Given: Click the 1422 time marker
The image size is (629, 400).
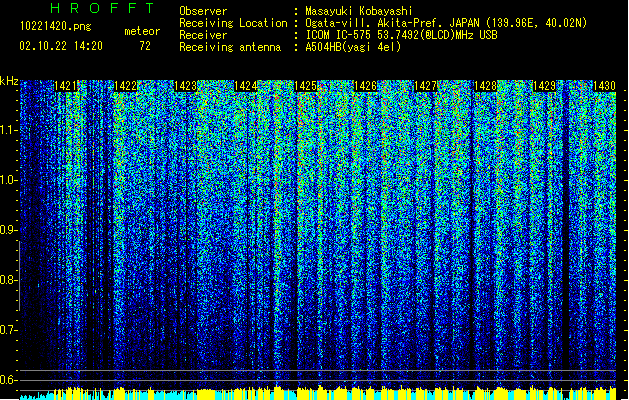Looking at the screenshot, I should click(x=126, y=86).
